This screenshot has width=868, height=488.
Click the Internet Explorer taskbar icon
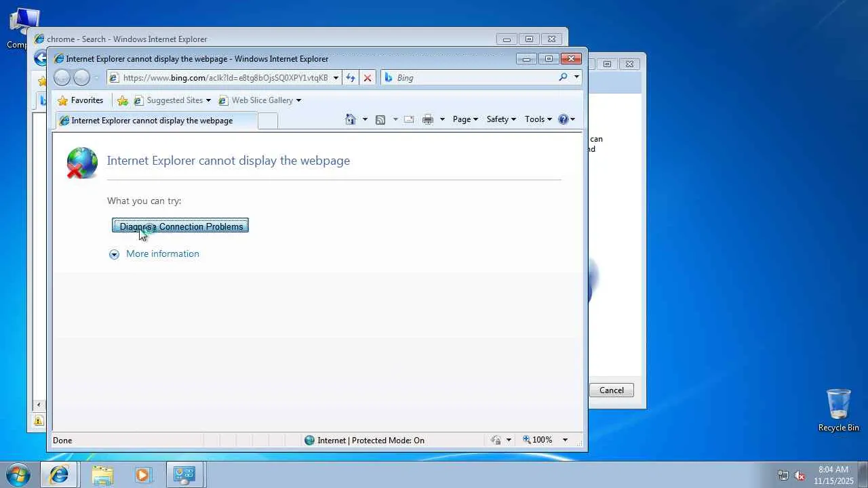(59, 474)
